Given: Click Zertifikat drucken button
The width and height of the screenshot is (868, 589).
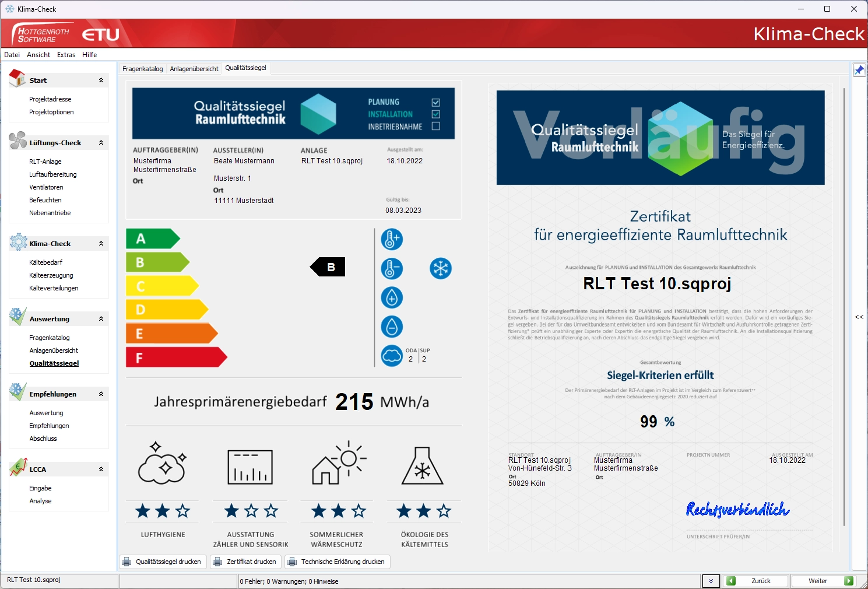Looking at the screenshot, I should [x=245, y=562].
